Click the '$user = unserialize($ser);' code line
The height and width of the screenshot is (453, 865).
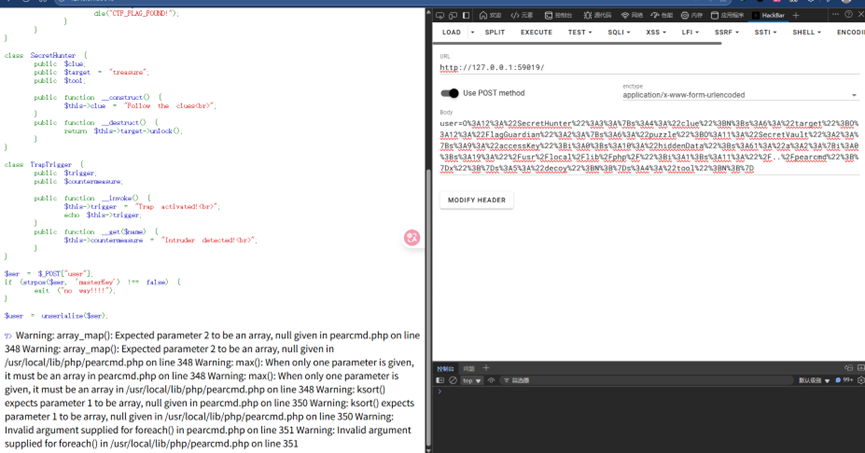[56, 316]
